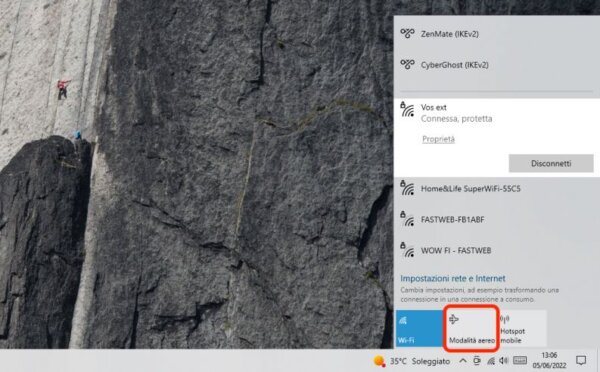The height and width of the screenshot is (372, 600).
Task: Click the taskbar clock showing 13:06
Action: [x=549, y=361]
